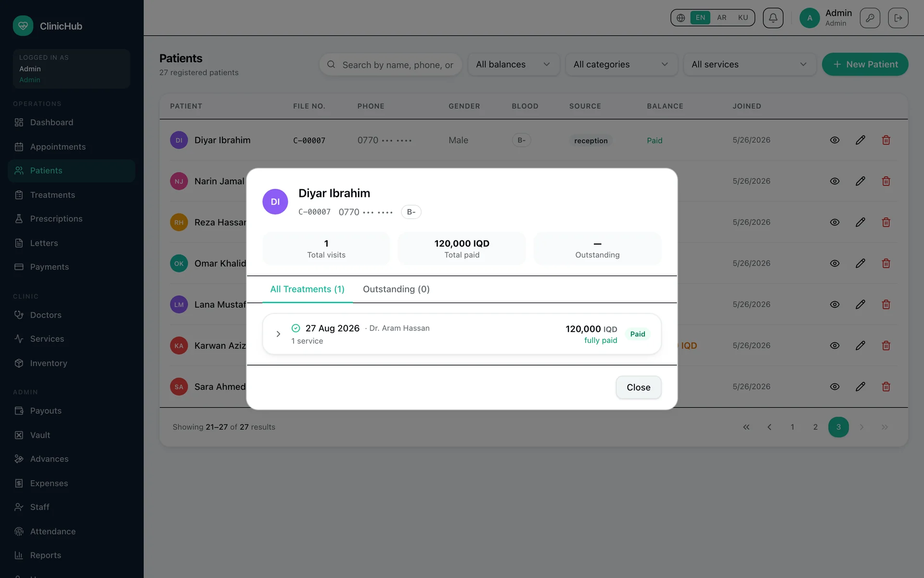The image size is (924, 578).
Task: Open Inventory in the sidebar
Action: pyautogui.click(x=71, y=363)
